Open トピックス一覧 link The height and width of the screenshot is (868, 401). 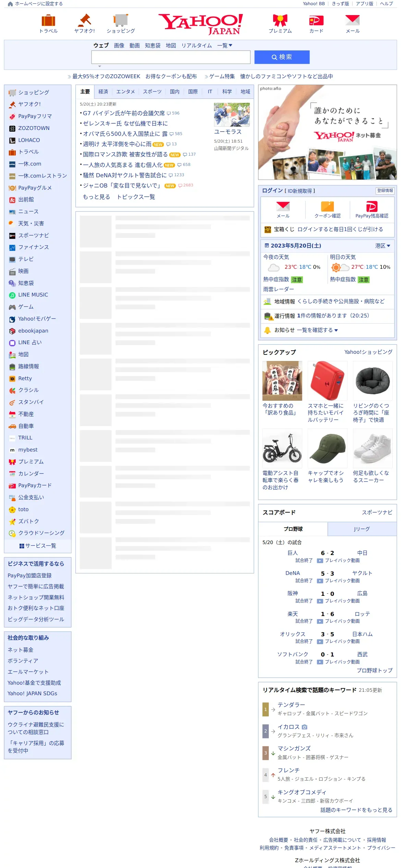pyautogui.click(x=136, y=197)
